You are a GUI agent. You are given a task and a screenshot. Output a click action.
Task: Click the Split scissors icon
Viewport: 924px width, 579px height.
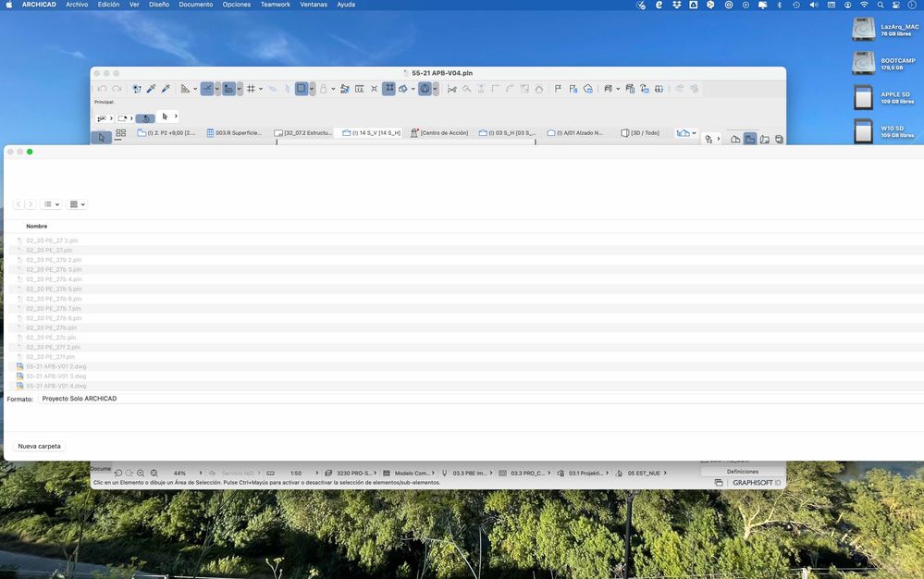click(x=452, y=89)
